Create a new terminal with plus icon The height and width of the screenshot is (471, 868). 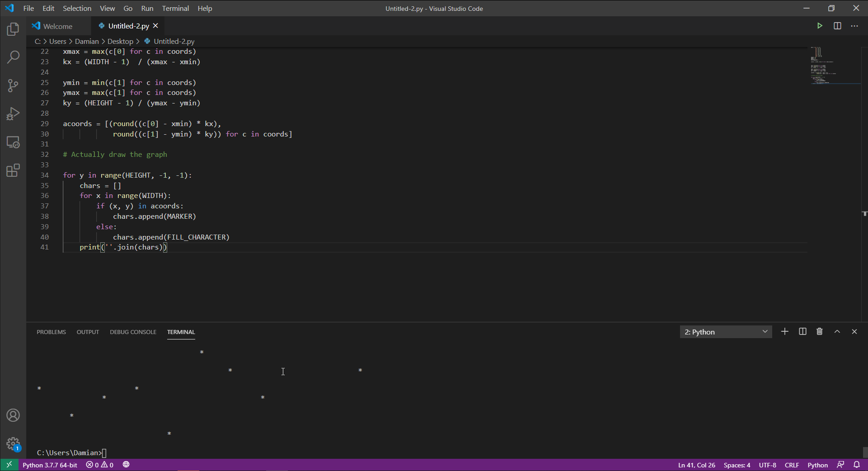click(785, 332)
